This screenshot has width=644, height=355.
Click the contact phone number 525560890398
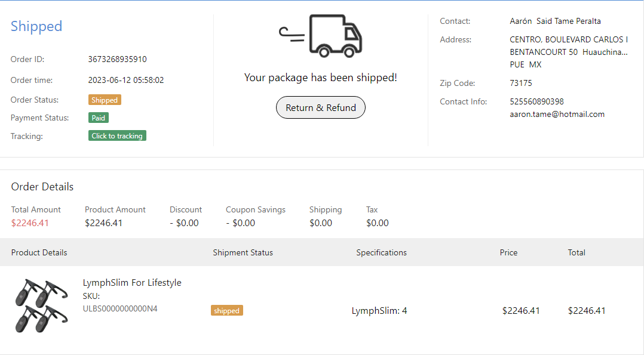click(x=536, y=101)
